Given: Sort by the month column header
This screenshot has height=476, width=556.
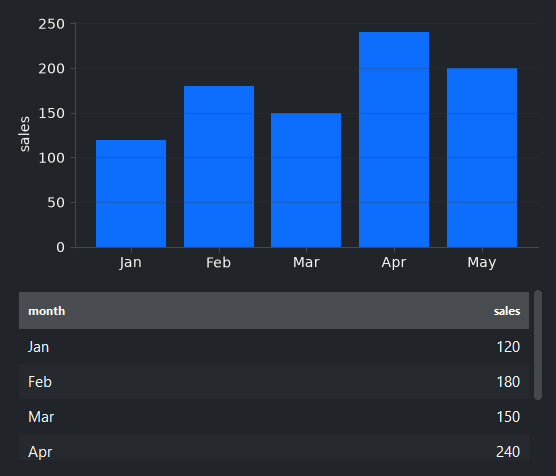Looking at the screenshot, I should tap(46, 311).
